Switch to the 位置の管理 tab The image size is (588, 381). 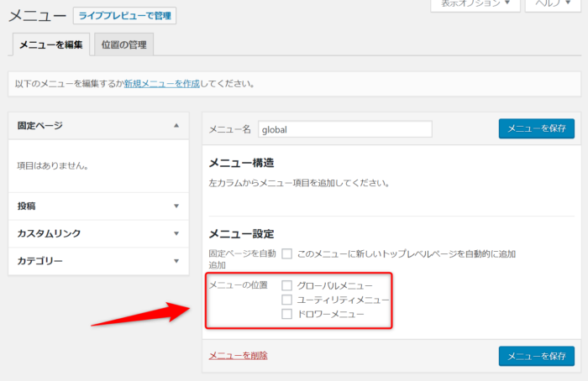coord(123,44)
